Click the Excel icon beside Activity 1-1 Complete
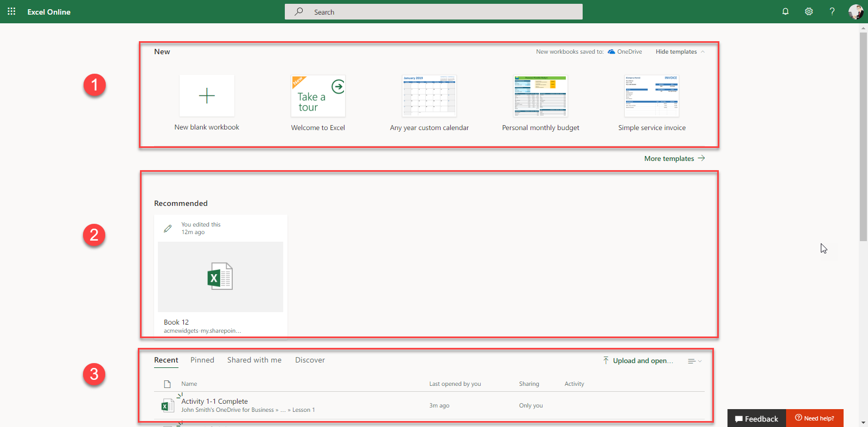 point(167,405)
